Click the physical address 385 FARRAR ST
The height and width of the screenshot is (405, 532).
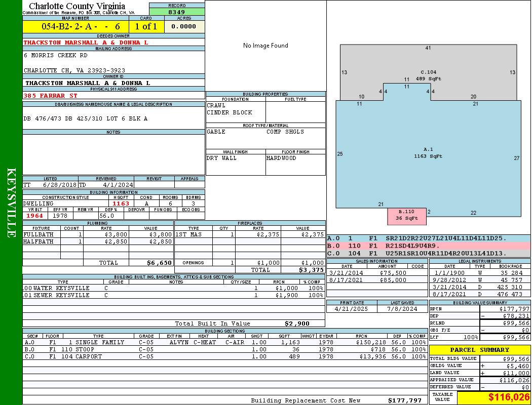click(x=51, y=95)
